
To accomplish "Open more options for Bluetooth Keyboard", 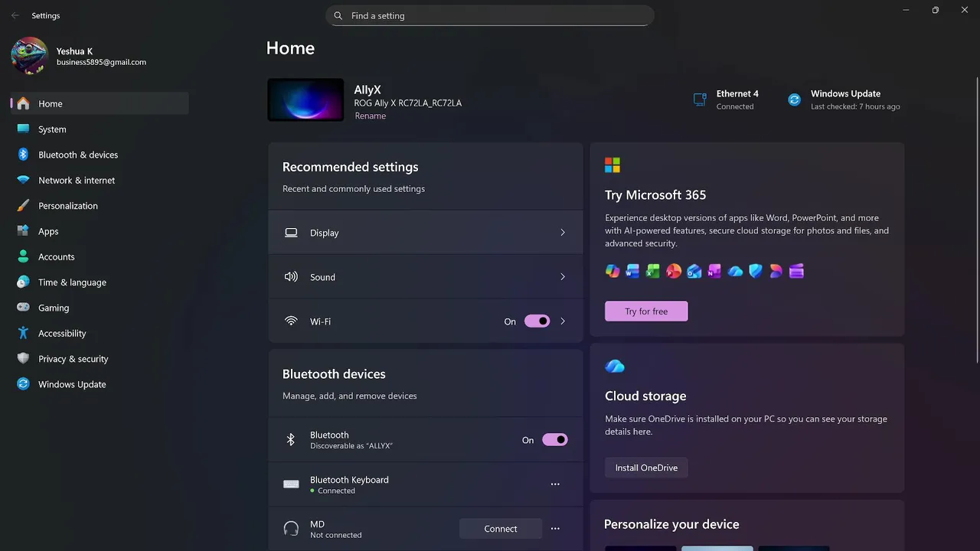I will coord(555,484).
